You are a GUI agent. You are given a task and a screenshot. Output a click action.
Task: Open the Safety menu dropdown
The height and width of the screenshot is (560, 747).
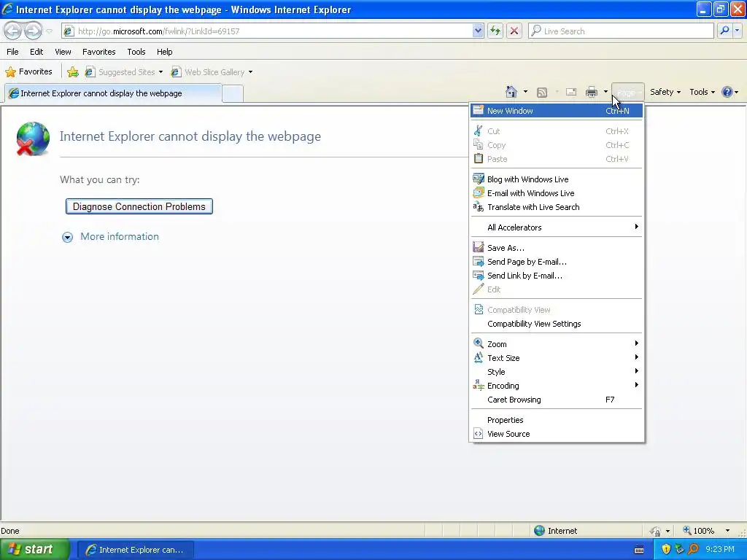pos(665,92)
